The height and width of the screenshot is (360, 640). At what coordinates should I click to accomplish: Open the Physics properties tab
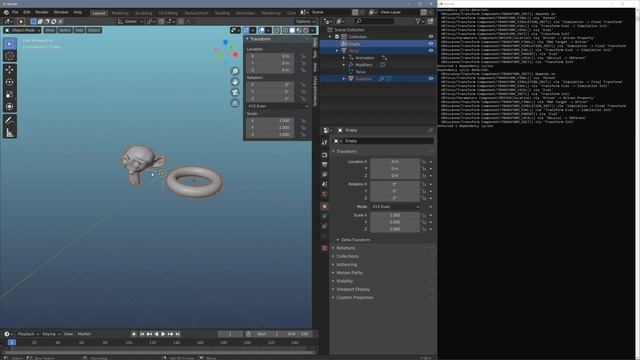coord(324,216)
